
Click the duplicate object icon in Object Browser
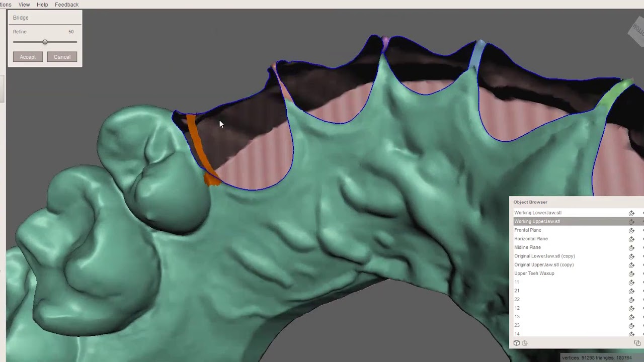pos(637,343)
